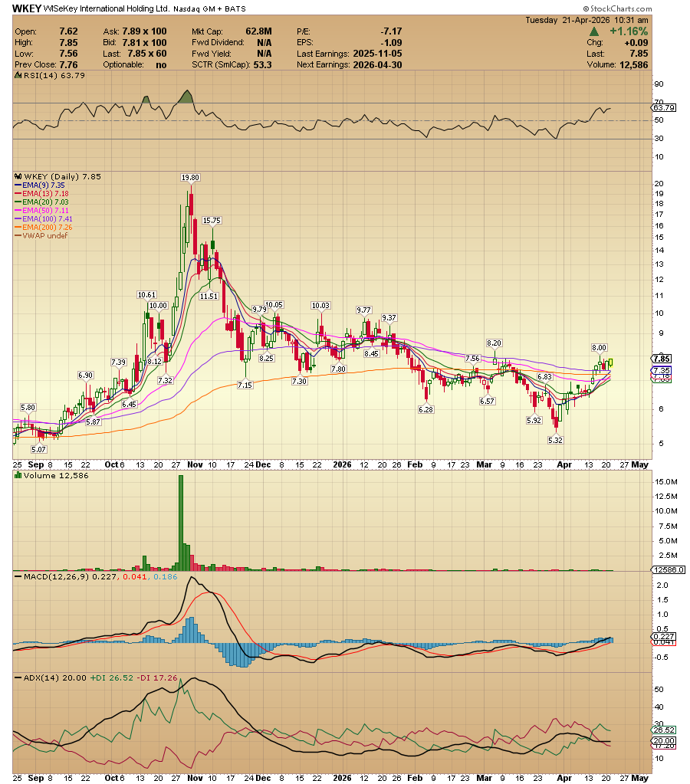The width and height of the screenshot is (690, 784).
Task: Click the 6.28 February low label
Action: point(426,409)
